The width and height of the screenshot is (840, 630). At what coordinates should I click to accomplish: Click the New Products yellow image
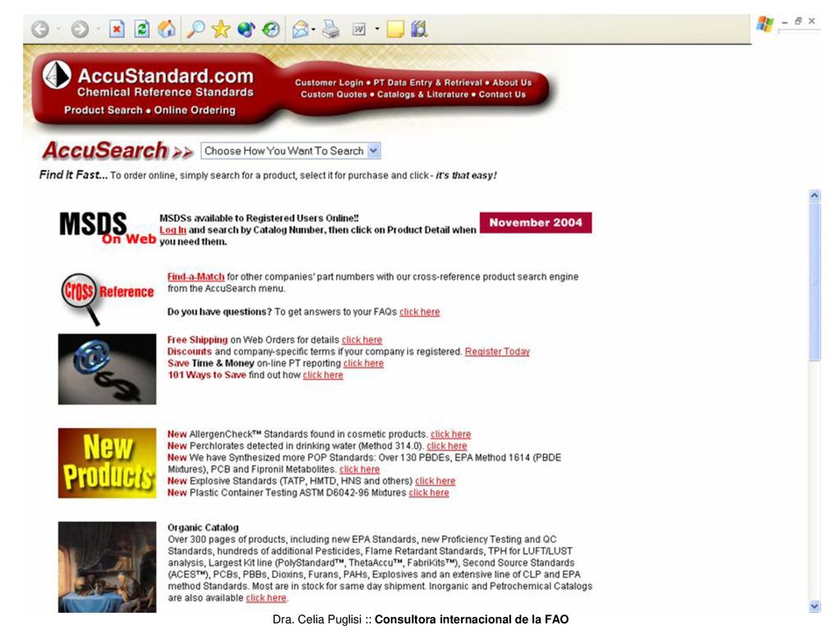pyautogui.click(x=107, y=463)
